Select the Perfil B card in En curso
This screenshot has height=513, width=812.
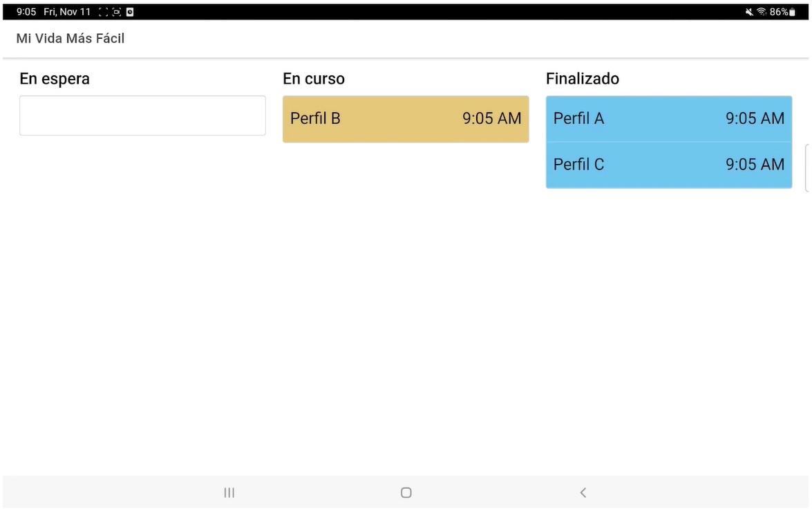(406, 119)
